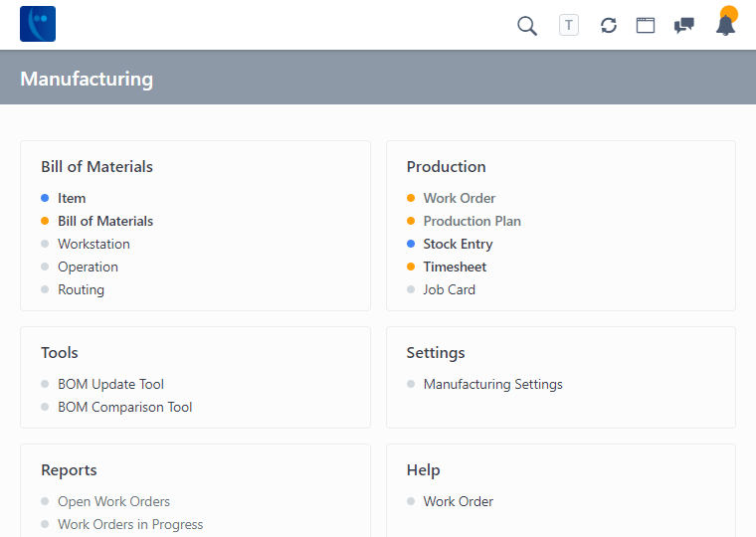The height and width of the screenshot is (537, 756).
Task: Go to Stock Entry
Action: 458,244
